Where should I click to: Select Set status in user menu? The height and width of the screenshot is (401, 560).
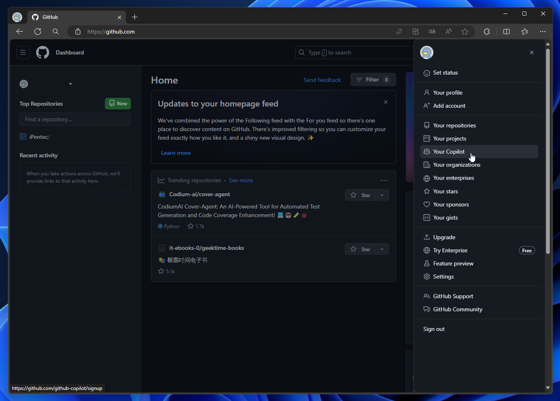coord(479,73)
